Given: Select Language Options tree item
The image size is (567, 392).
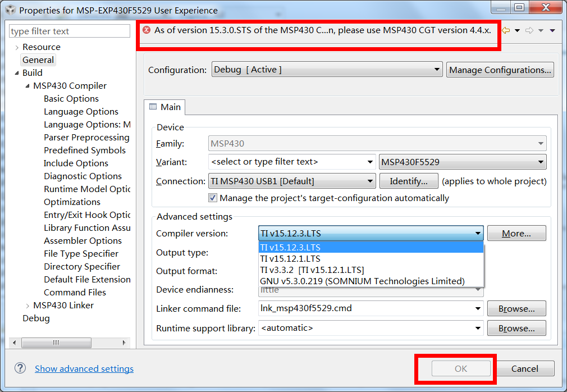Looking at the screenshot, I should pos(81,112).
